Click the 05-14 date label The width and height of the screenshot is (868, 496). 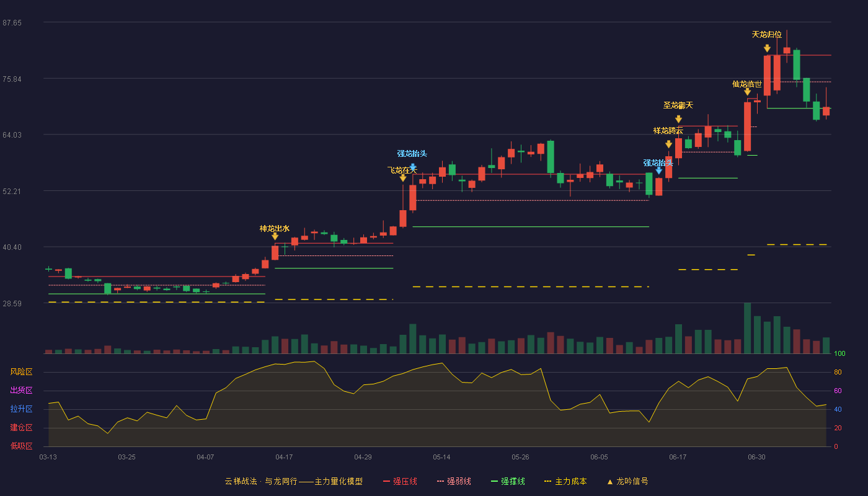(x=441, y=457)
